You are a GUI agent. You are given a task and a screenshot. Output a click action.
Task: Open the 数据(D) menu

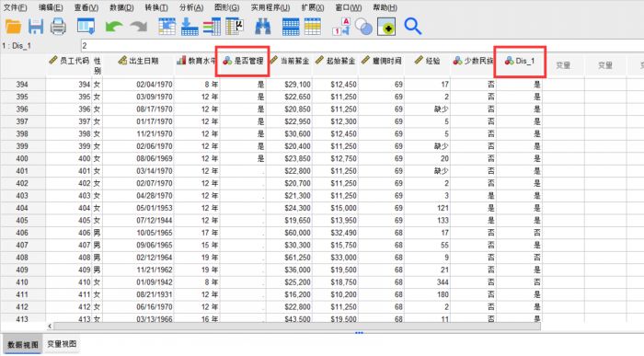(121, 7)
